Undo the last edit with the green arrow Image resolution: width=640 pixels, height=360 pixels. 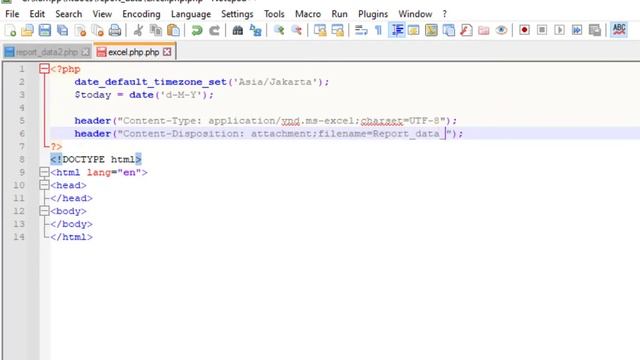[197, 30]
